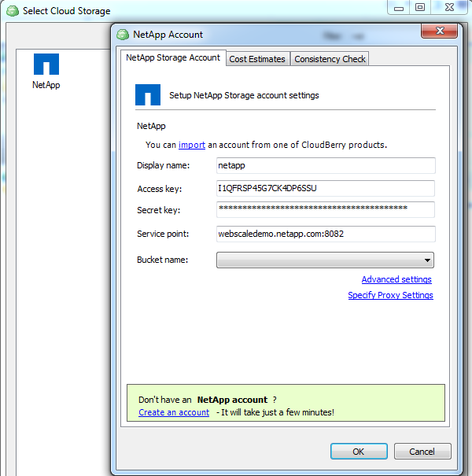Click 'It will take just a few minutes!' text

(x=278, y=412)
